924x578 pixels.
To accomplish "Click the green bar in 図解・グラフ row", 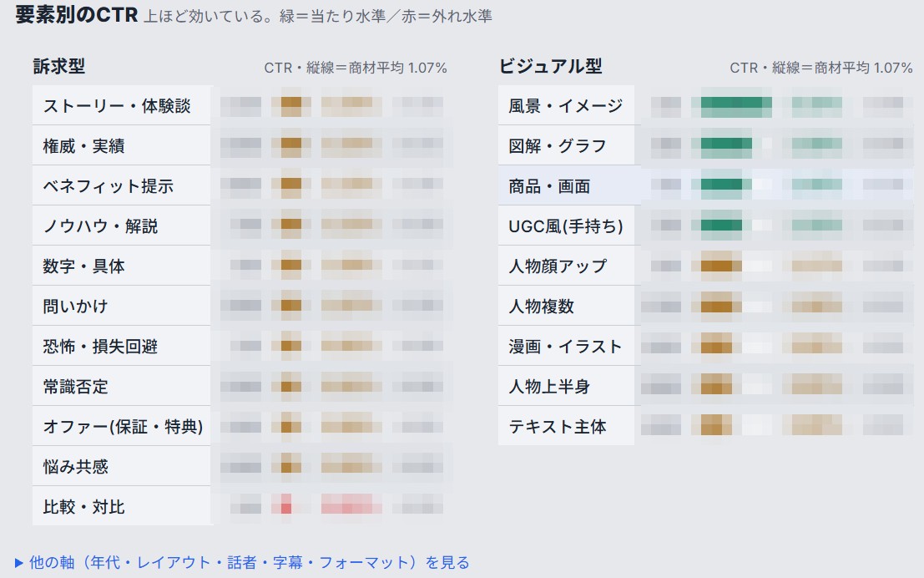I will click(726, 144).
